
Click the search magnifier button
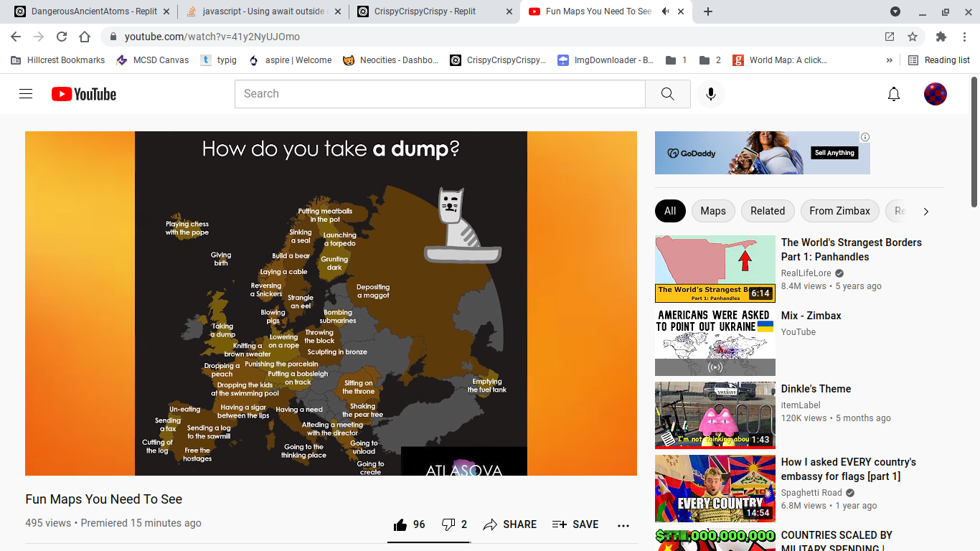667,94
